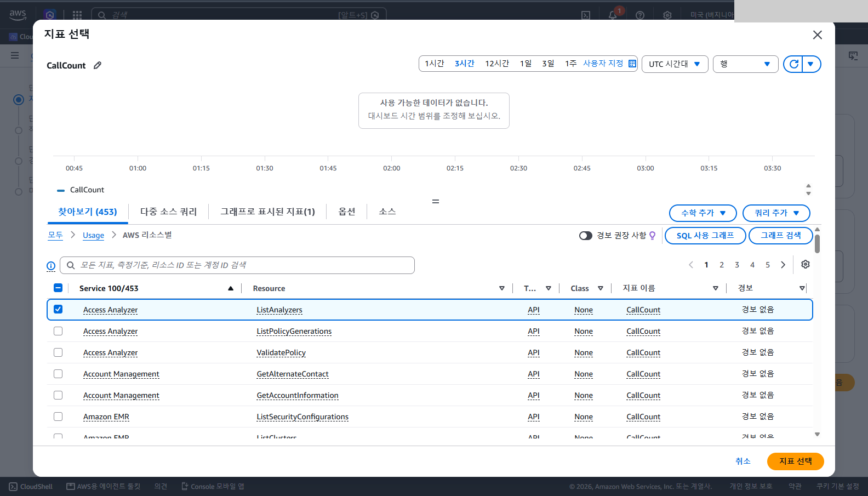Open the add query dropdown
Screen dimensions: 868x496
pos(776,213)
